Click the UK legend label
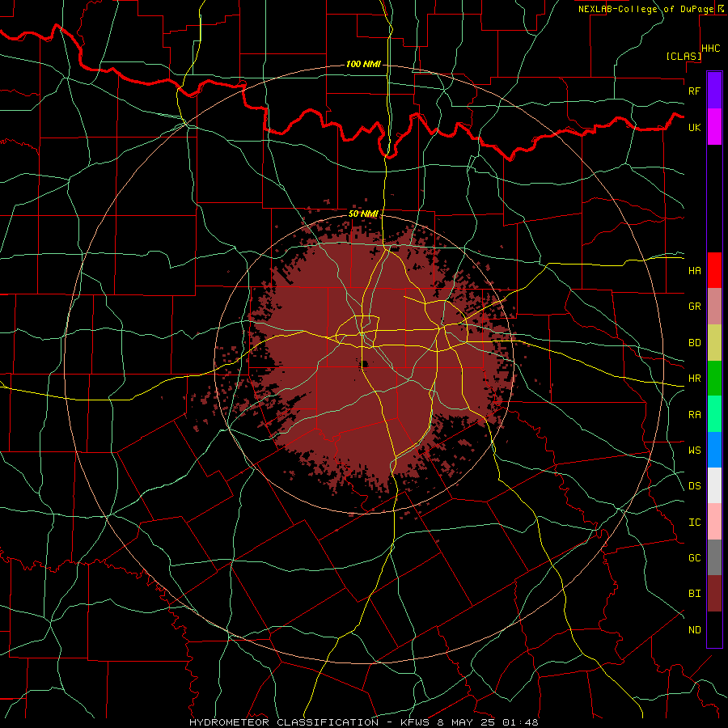728x728 pixels. [x=694, y=127]
